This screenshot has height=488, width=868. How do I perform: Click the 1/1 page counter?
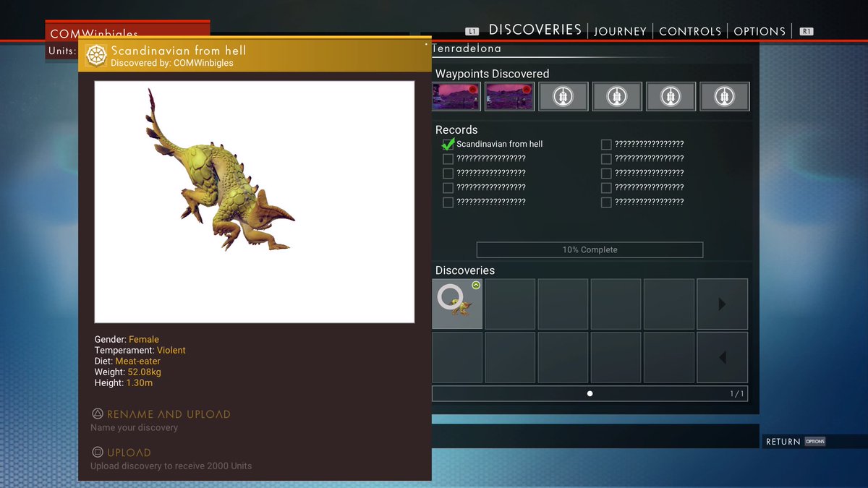[x=736, y=394]
